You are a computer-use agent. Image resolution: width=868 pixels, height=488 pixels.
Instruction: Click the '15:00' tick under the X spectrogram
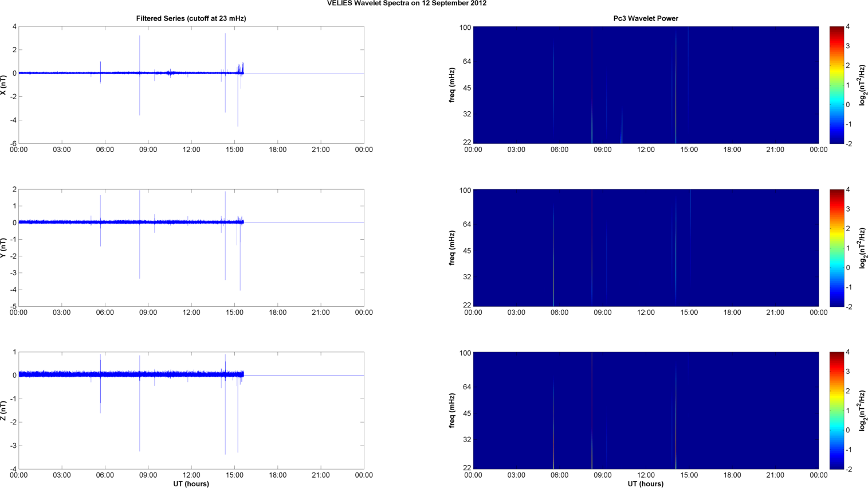(689, 150)
